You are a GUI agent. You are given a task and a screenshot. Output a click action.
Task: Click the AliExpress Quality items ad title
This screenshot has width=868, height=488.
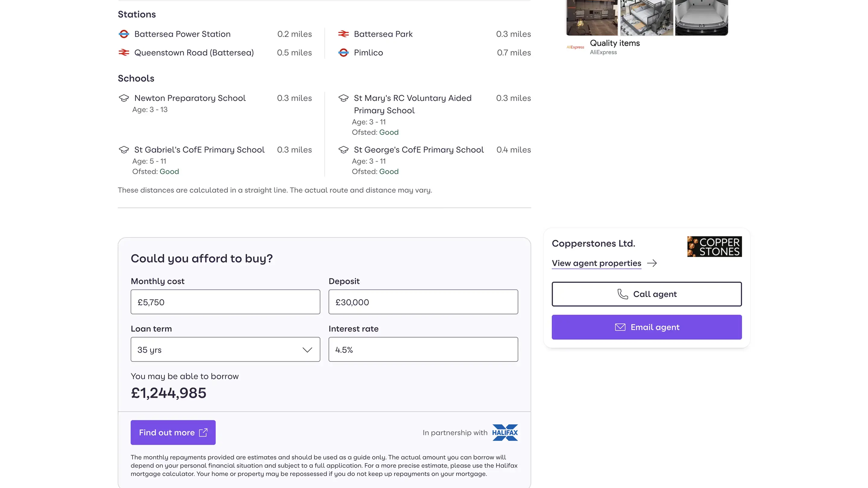(x=615, y=43)
